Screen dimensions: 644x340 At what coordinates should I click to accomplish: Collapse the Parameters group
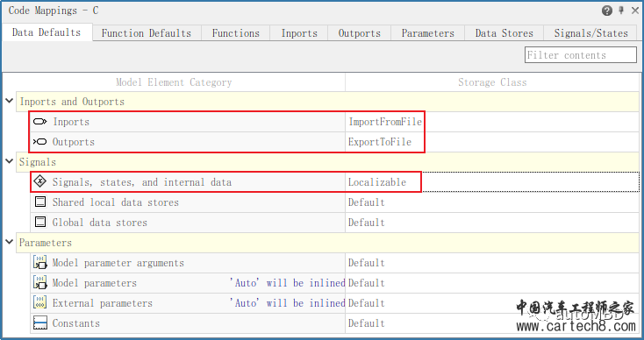click(9, 243)
